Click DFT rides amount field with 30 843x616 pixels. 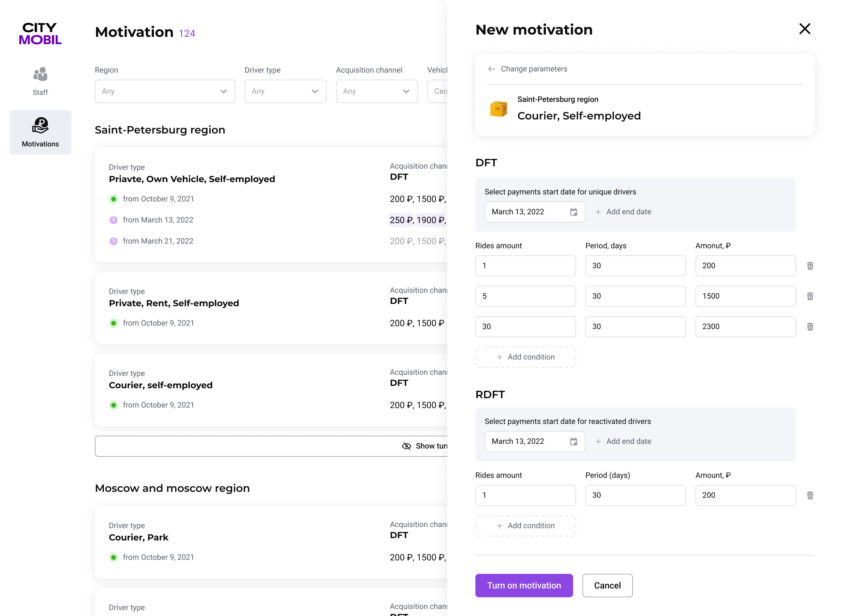(x=525, y=327)
